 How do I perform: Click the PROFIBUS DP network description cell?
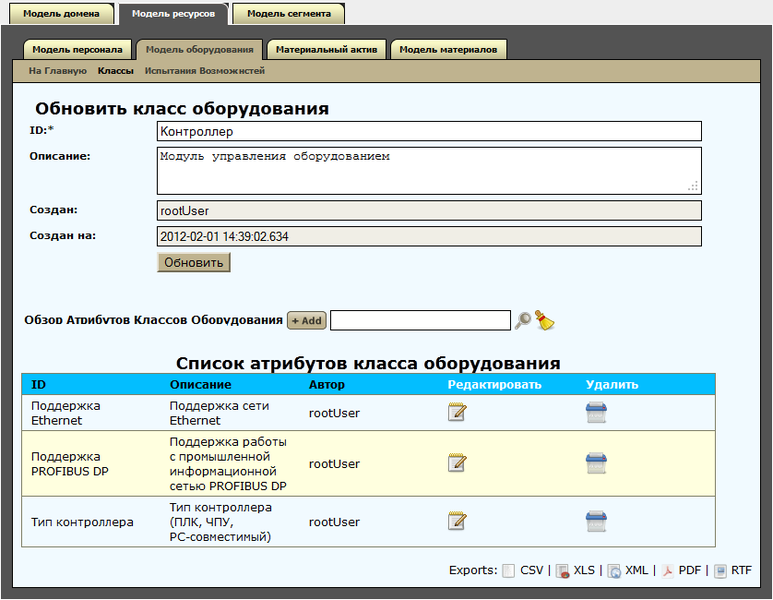228,463
